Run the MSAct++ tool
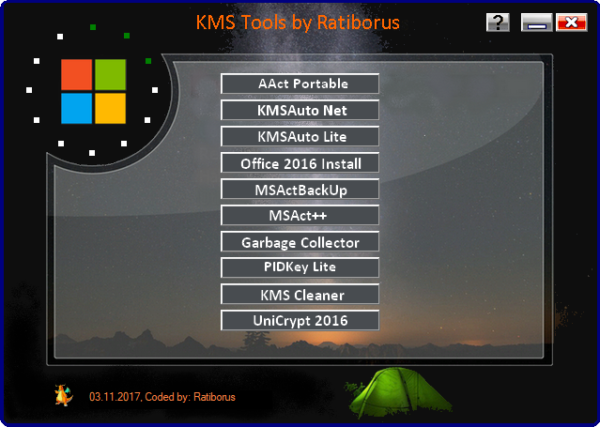This screenshot has height=427, width=600. [x=300, y=215]
